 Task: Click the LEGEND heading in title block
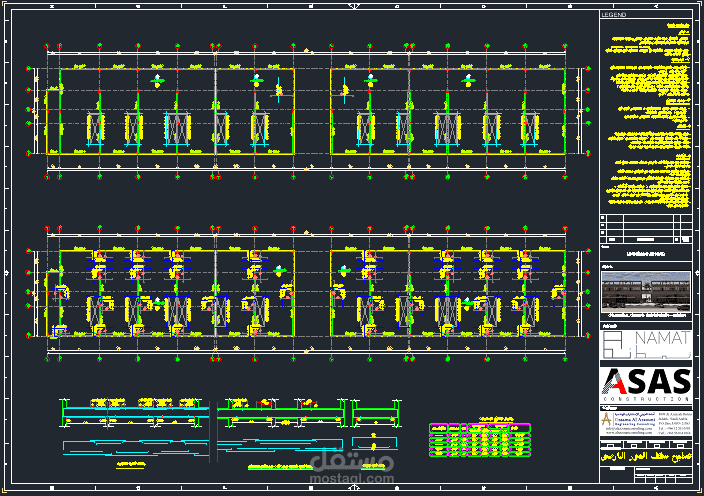pos(614,15)
